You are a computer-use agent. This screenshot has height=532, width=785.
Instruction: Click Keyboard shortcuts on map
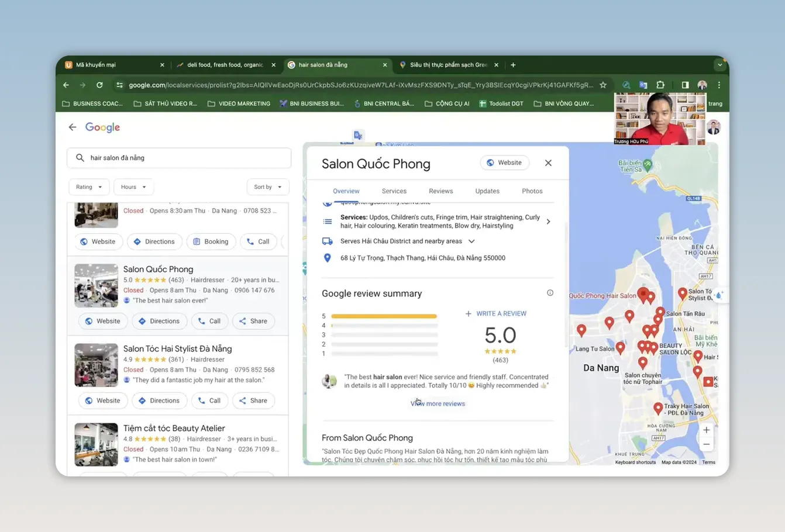(x=635, y=462)
